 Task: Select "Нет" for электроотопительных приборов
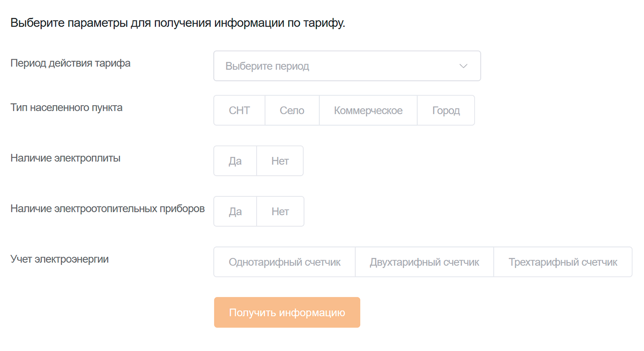(x=280, y=211)
